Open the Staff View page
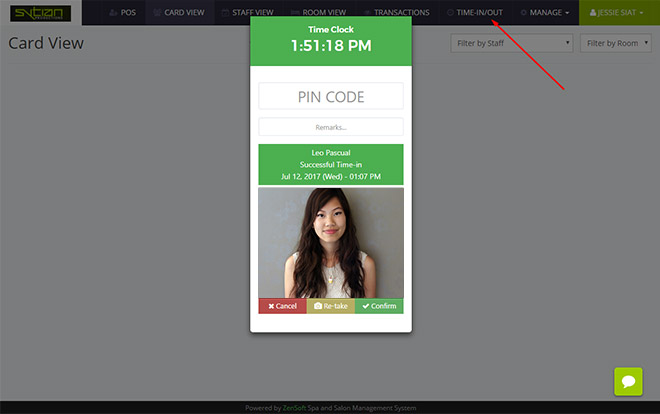Viewport: 660px width, 414px height. (248, 13)
